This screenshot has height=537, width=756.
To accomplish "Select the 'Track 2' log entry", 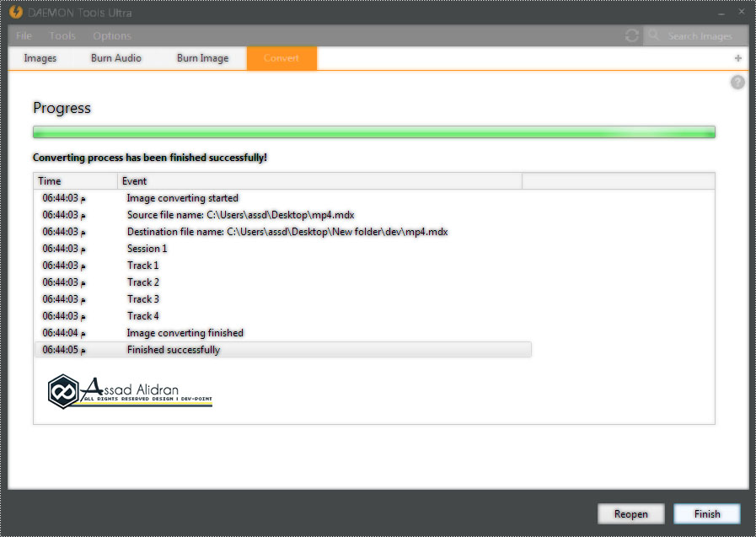I will click(283, 282).
